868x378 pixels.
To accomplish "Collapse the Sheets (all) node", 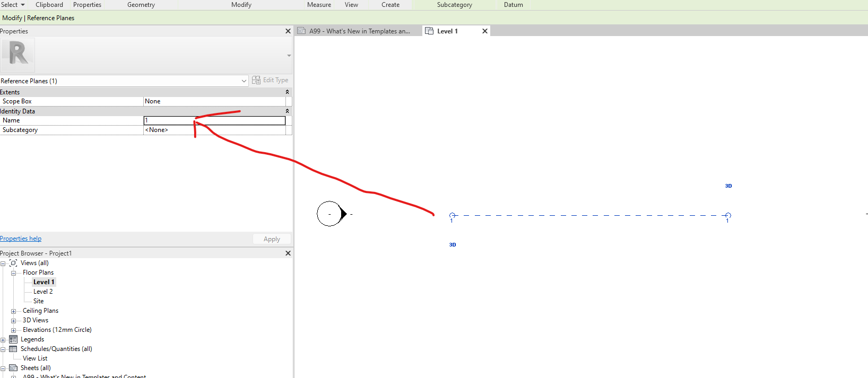I will click(x=3, y=368).
